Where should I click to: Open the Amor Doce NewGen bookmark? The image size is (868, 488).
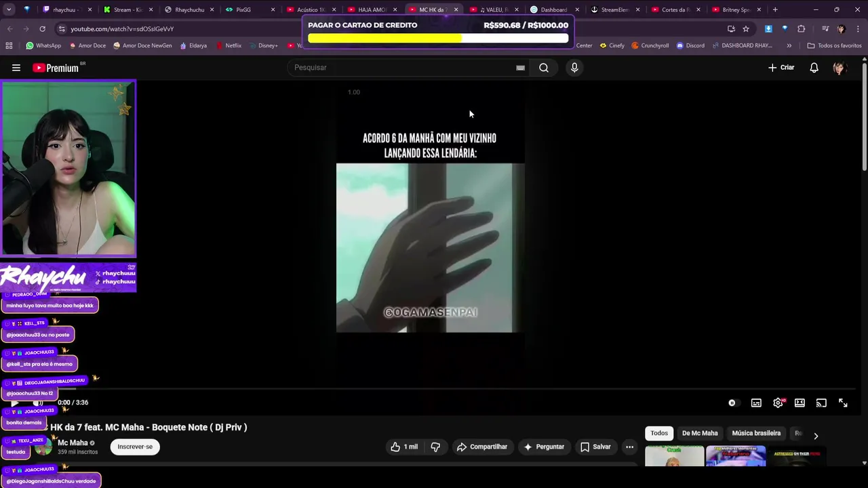[142, 45]
